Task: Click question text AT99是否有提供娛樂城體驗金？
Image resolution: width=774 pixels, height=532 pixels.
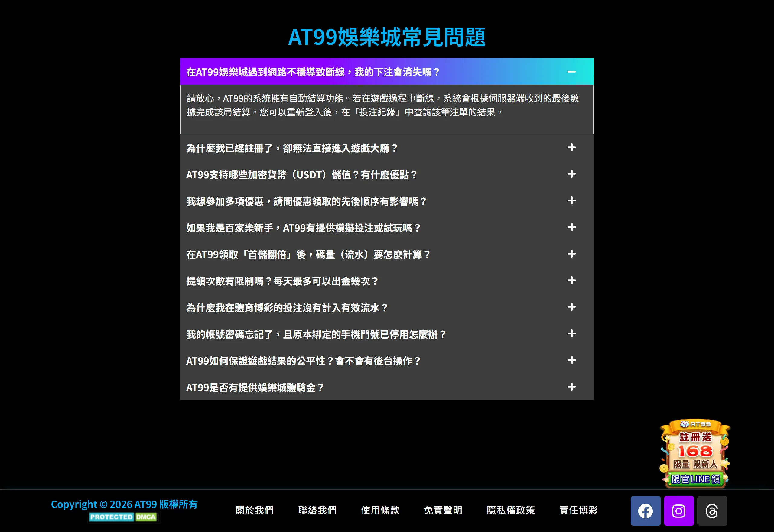Action: (x=255, y=388)
